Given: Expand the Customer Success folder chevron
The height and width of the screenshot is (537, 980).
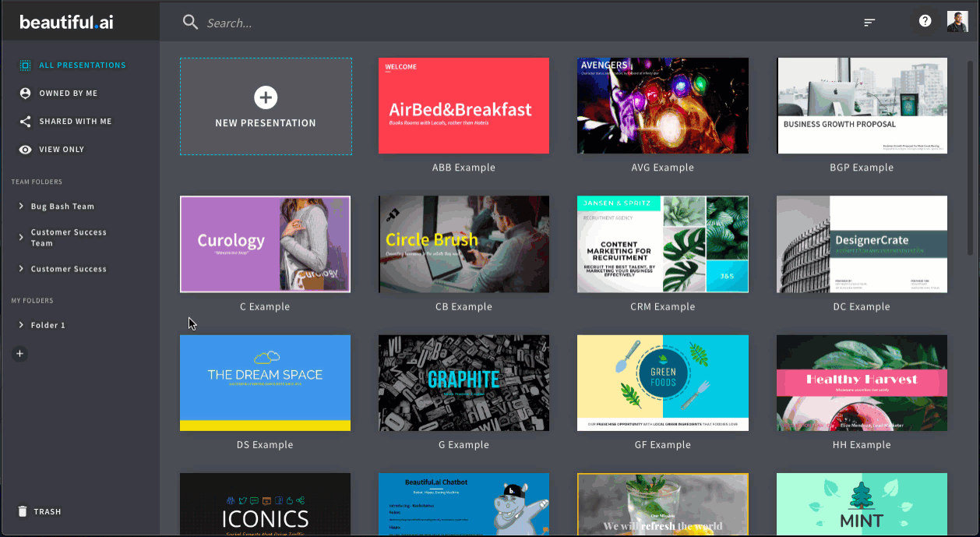Looking at the screenshot, I should click(x=21, y=269).
